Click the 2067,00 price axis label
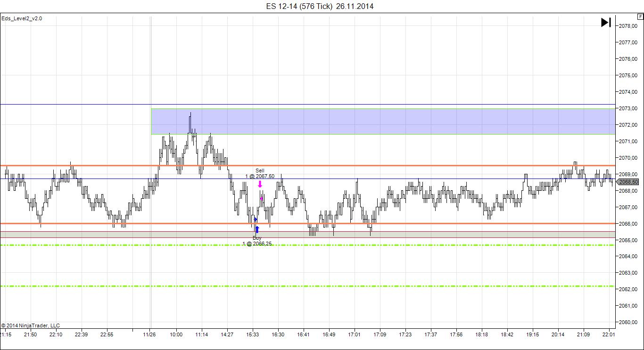Viewport: 644px width, 350px height. [627, 207]
